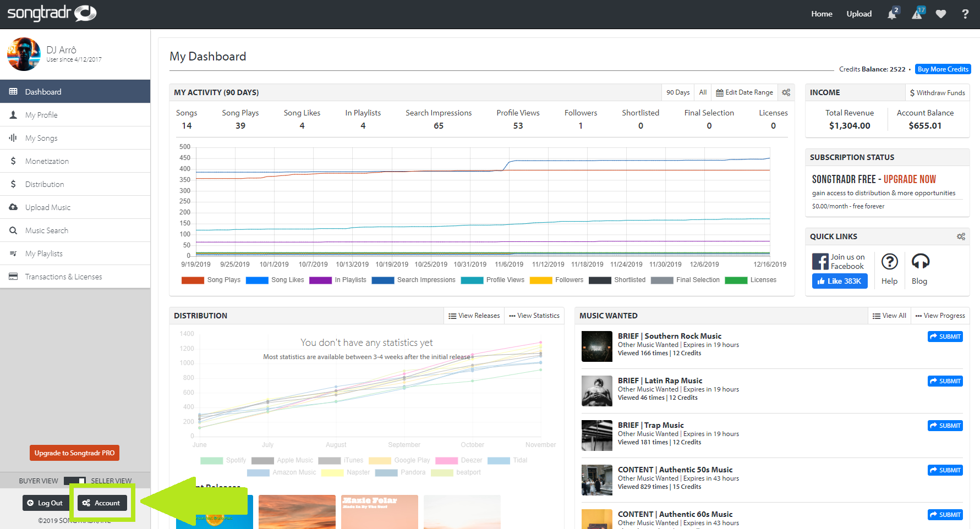
Task: Open the Southern Rock Music brief thumbnail
Action: pos(596,346)
